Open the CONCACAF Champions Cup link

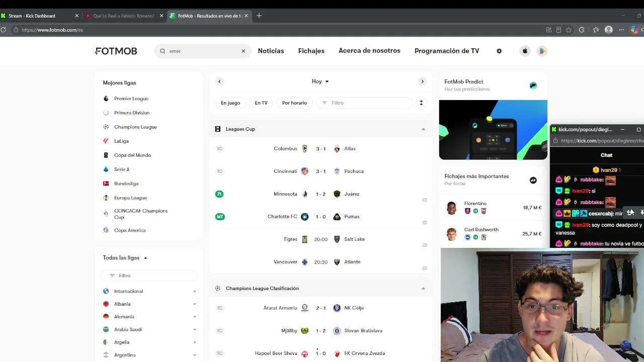(x=141, y=214)
